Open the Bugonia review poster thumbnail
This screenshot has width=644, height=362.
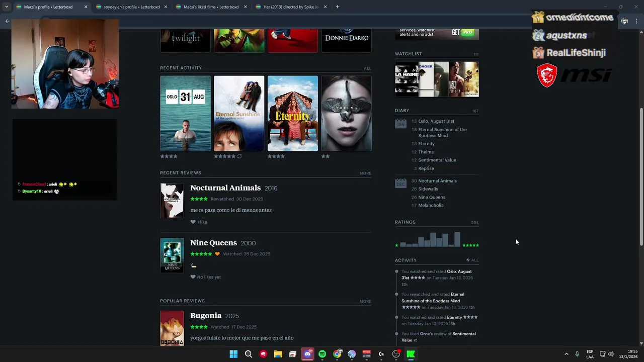[x=172, y=328]
